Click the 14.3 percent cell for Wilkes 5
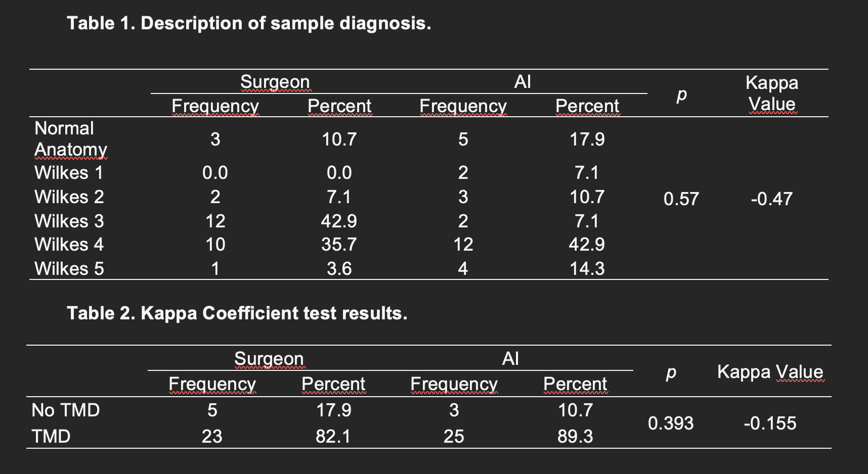Screen dimensions: 868x474 [x=587, y=268]
